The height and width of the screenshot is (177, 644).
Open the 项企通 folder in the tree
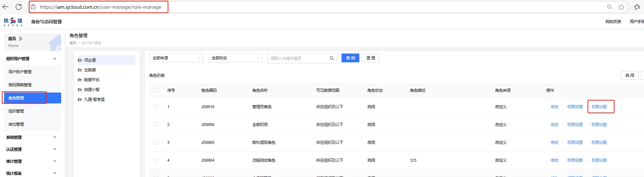coord(90,60)
